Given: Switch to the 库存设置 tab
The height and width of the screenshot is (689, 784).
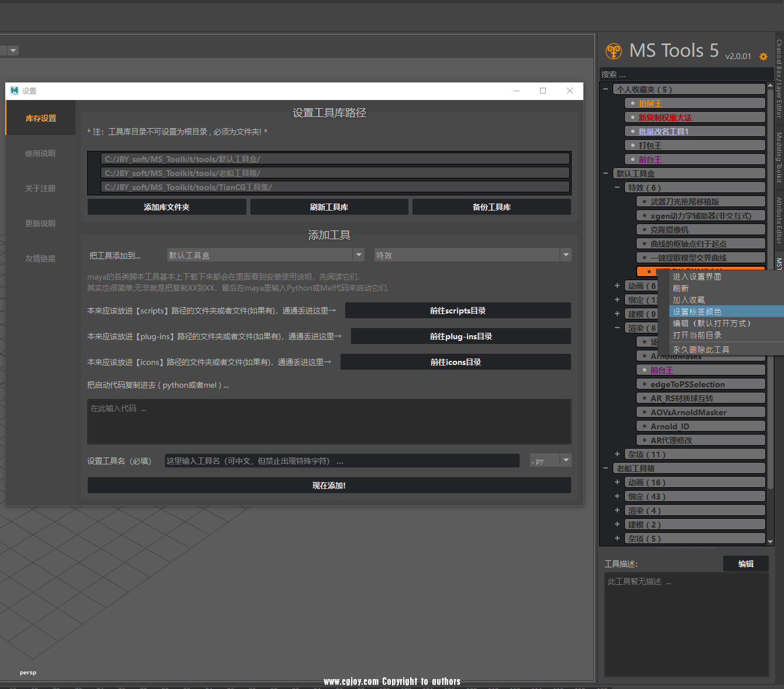Looking at the screenshot, I should [x=41, y=118].
